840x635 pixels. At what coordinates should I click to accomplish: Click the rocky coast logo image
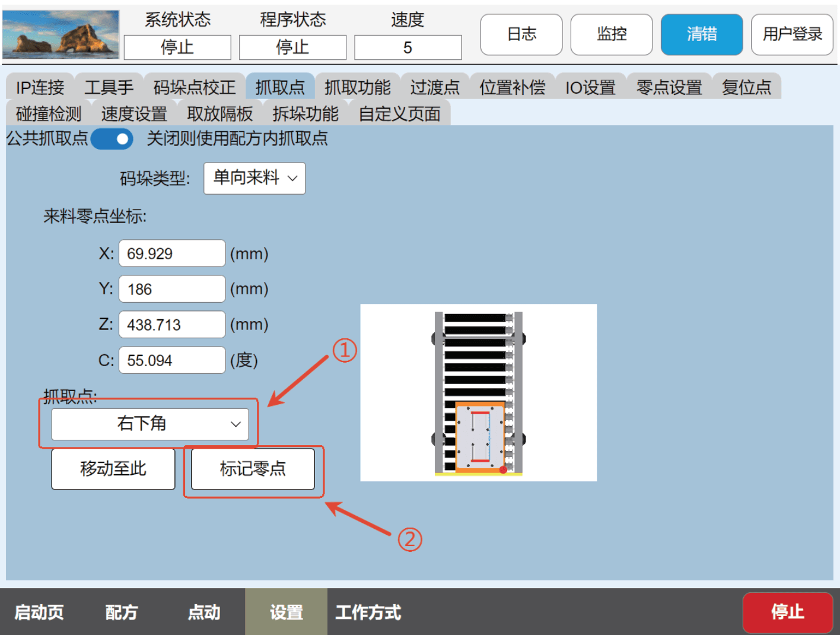[x=61, y=34]
